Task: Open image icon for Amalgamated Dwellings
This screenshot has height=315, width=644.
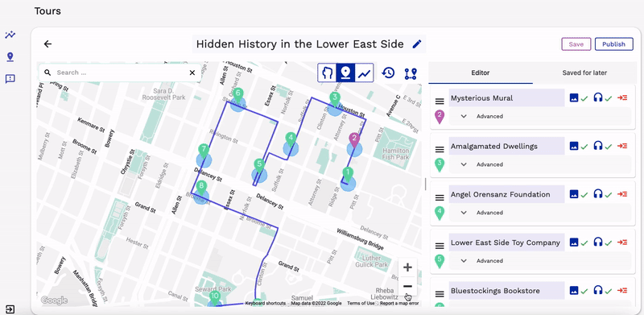Action: coord(574,146)
